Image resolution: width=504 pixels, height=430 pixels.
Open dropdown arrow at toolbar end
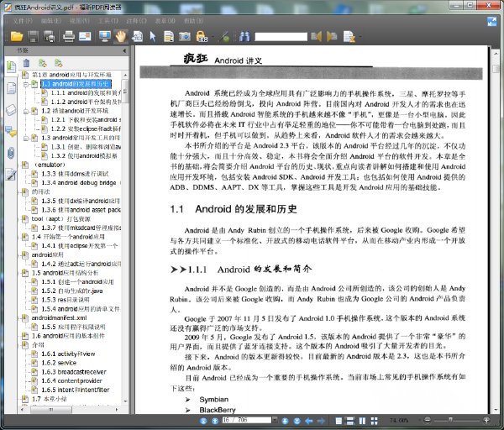click(x=360, y=37)
